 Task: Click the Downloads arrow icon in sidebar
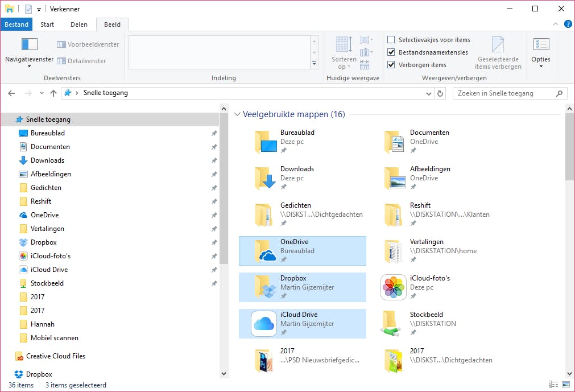click(x=23, y=160)
